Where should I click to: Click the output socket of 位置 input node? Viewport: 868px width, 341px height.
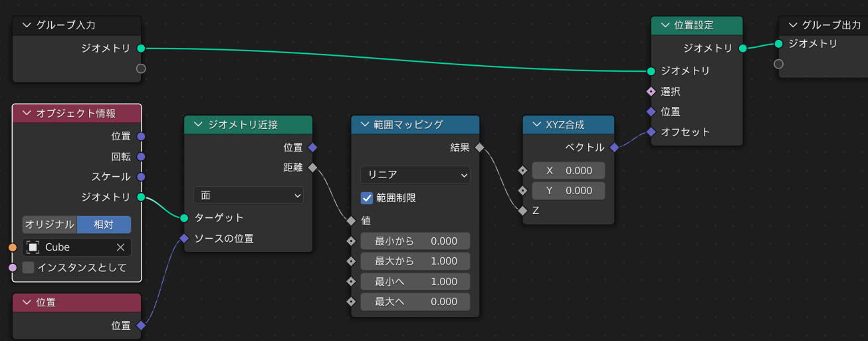click(x=141, y=326)
